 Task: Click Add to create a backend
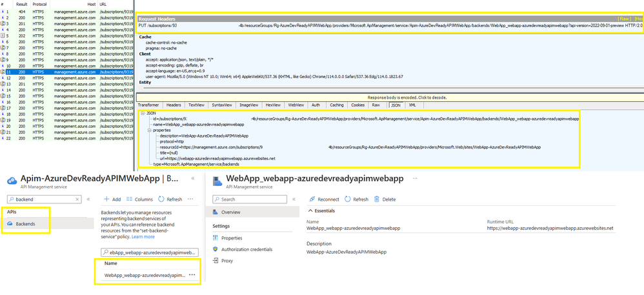[x=112, y=199]
